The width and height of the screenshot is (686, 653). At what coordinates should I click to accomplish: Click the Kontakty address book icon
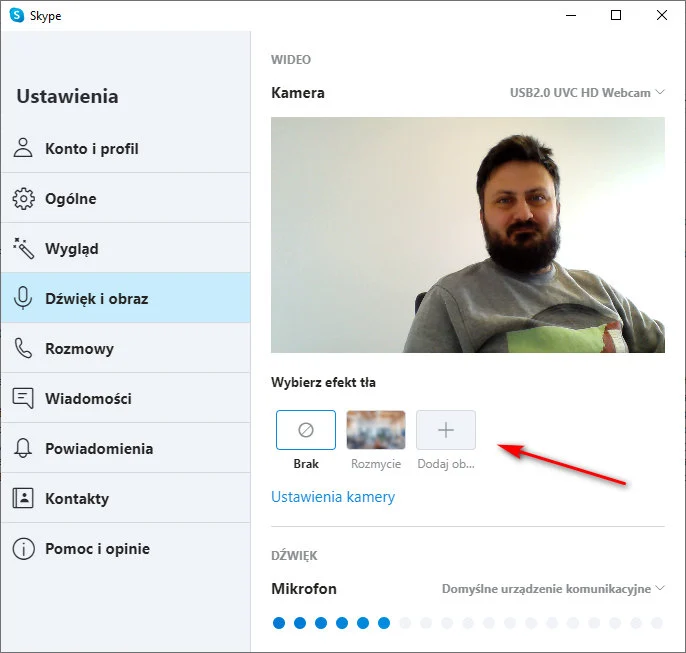click(23, 498)
